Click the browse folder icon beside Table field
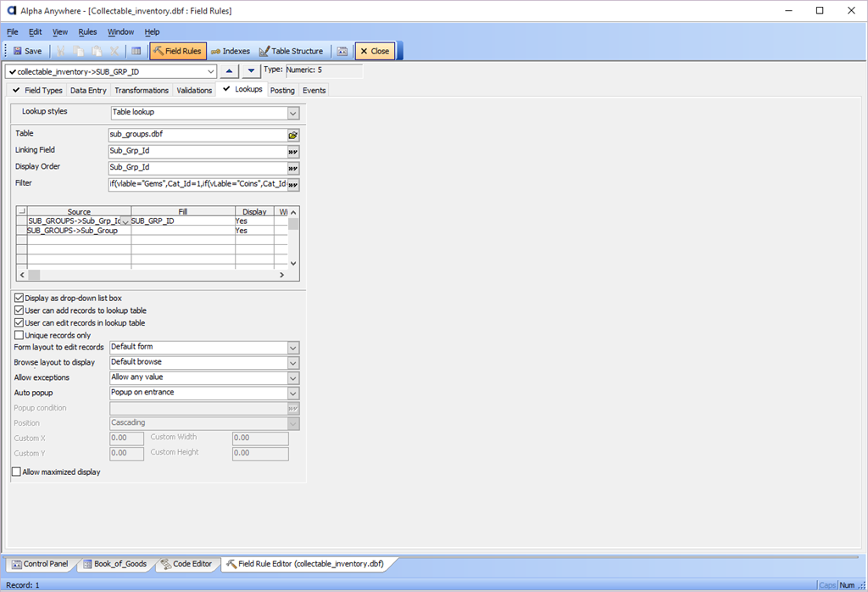This screenshot has height=592, width=868. tap(293, 135)
